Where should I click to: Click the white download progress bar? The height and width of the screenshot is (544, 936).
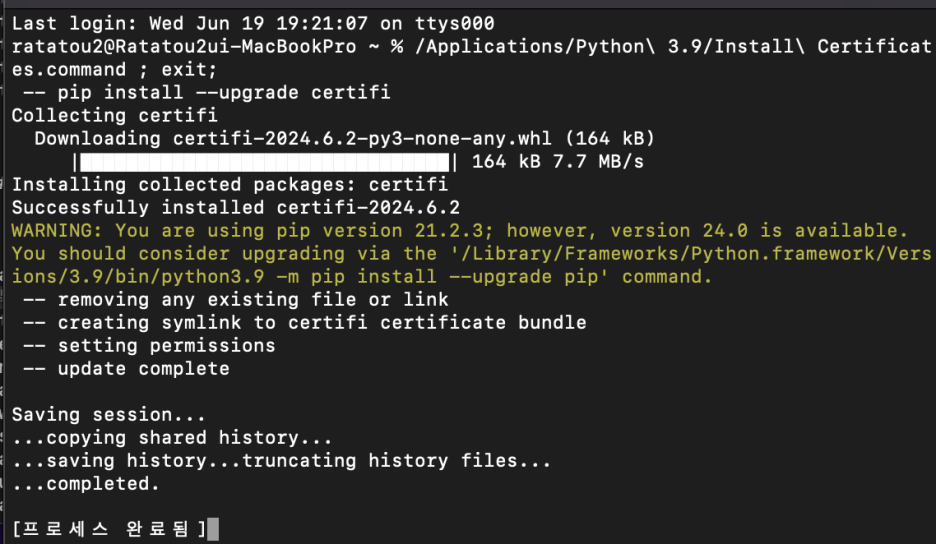[x=264, y=162]
